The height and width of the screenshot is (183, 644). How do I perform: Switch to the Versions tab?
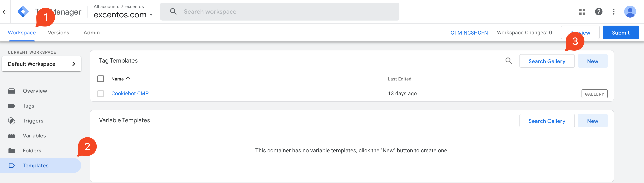point(59,33)
